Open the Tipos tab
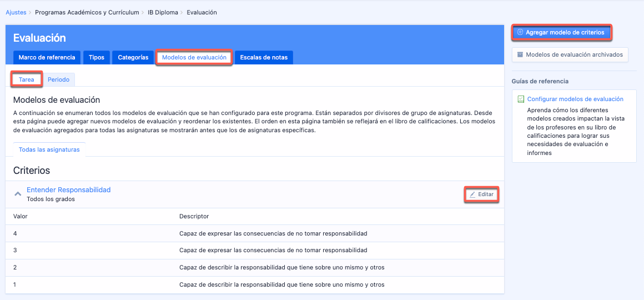 97,57
